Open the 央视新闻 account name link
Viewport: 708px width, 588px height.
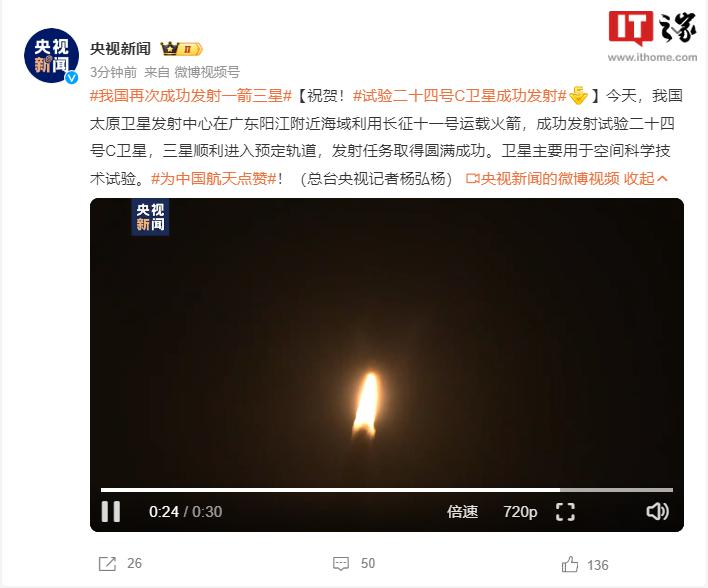[120, 48]
